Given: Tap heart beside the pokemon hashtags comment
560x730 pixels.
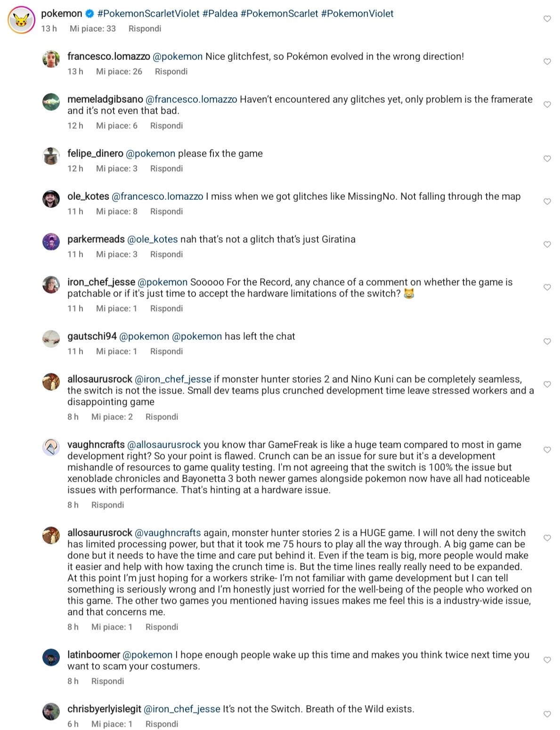Looking at the screenshot, I should (547, 19).
